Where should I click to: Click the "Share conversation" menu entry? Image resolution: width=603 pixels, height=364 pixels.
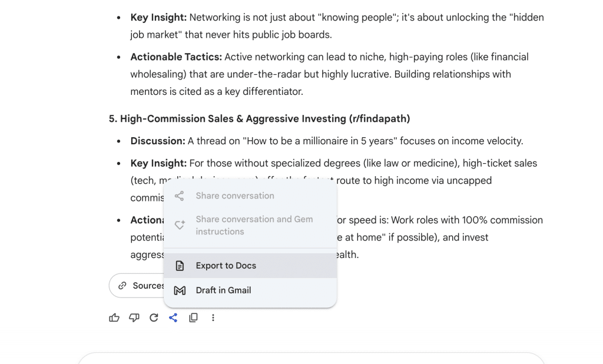(234, 196)
